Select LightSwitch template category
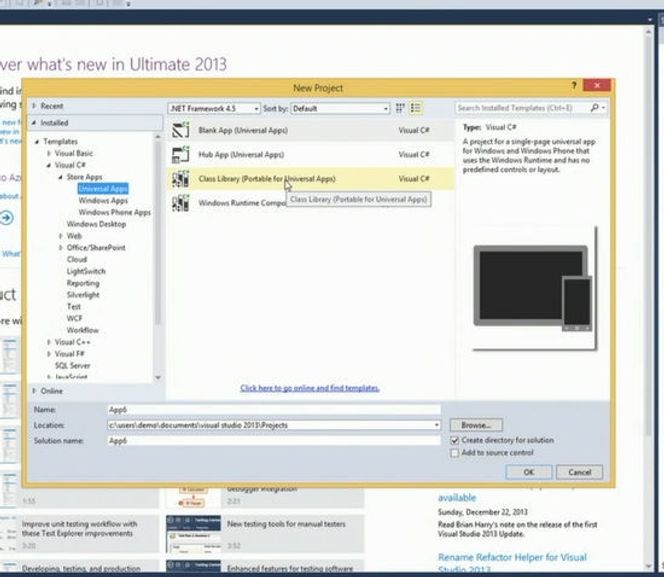 click(86, 271)
